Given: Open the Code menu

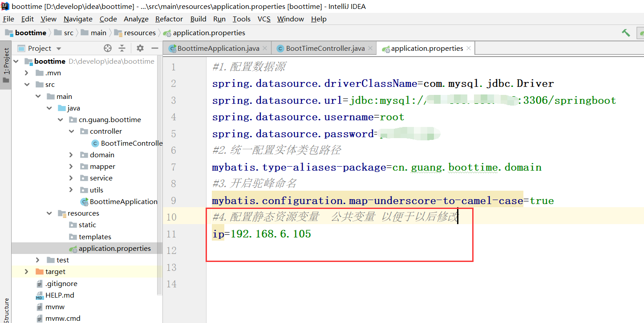Looking at the screenshot, I should pyautogui.click(x=108, y=19).
